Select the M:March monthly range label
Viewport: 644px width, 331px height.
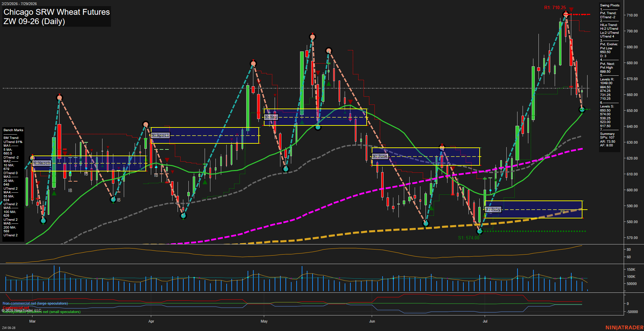(42, 163)
